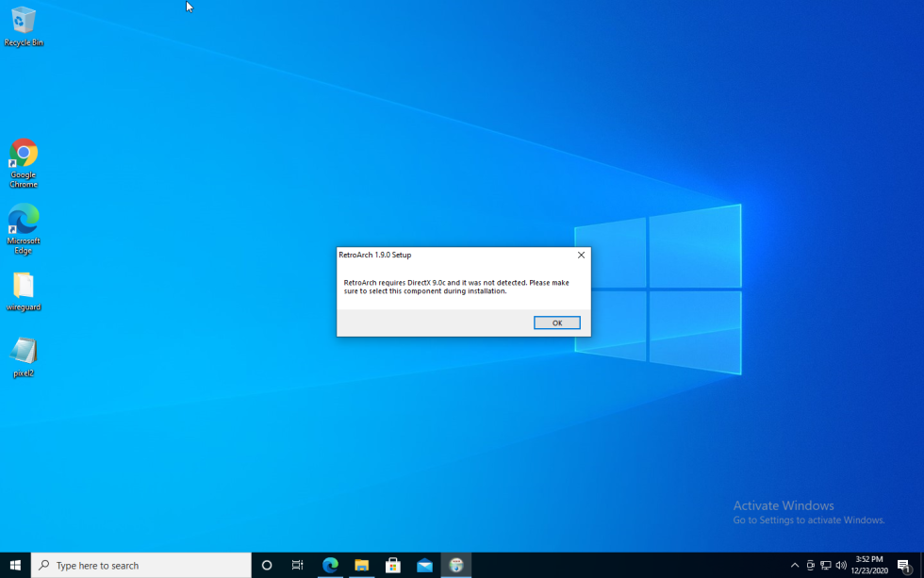Image resolution: width=924 pixels, height=578 pixels.
Task: Expand the hidden system tray icons
Action: [795, 565]
